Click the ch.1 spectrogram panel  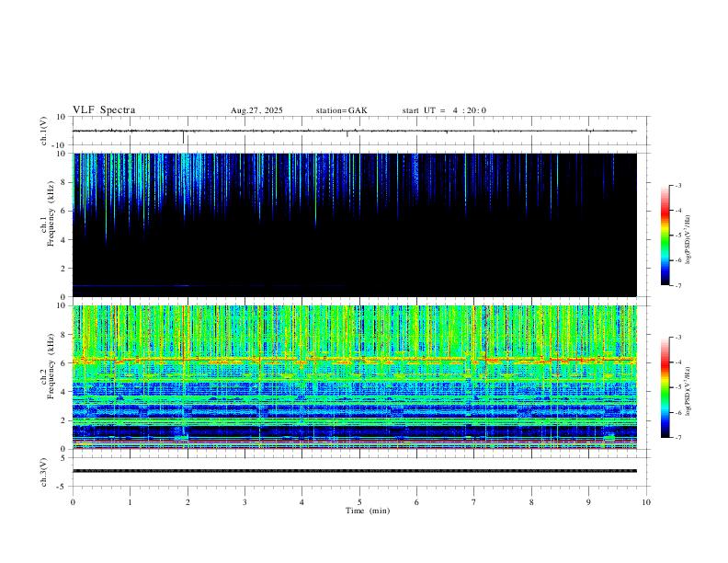point(355,224)
